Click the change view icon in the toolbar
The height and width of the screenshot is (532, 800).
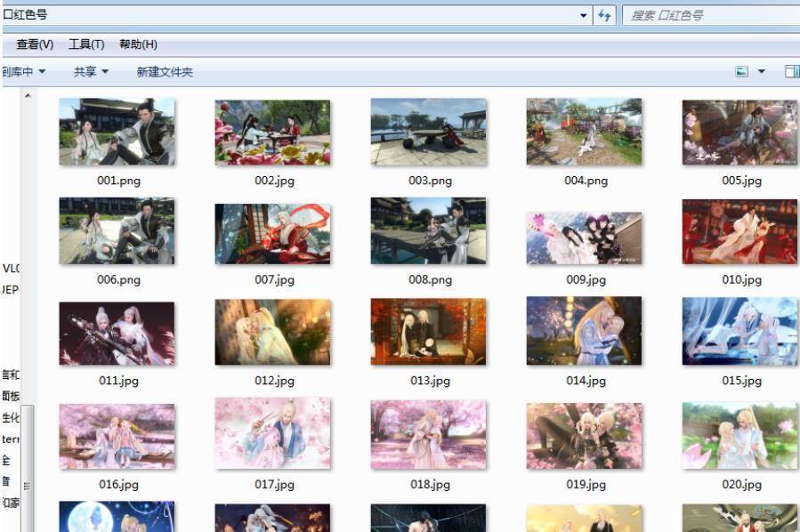[742, 71]
